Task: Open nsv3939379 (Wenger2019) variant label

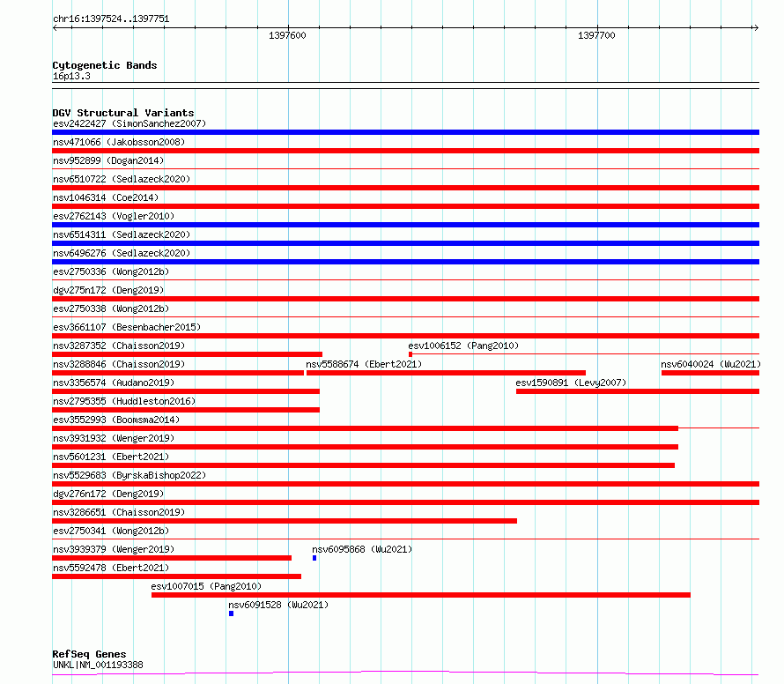Action: click(x=114, y=549)
